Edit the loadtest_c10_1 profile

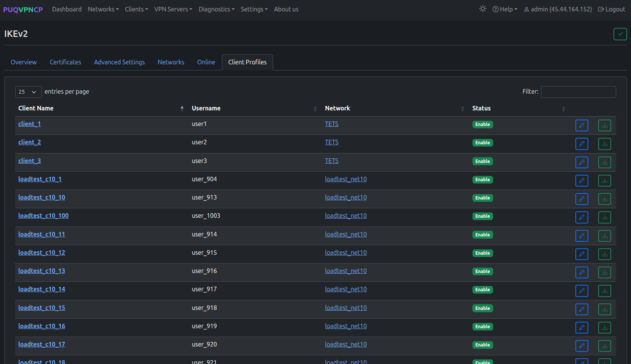[x=581, y=180]
